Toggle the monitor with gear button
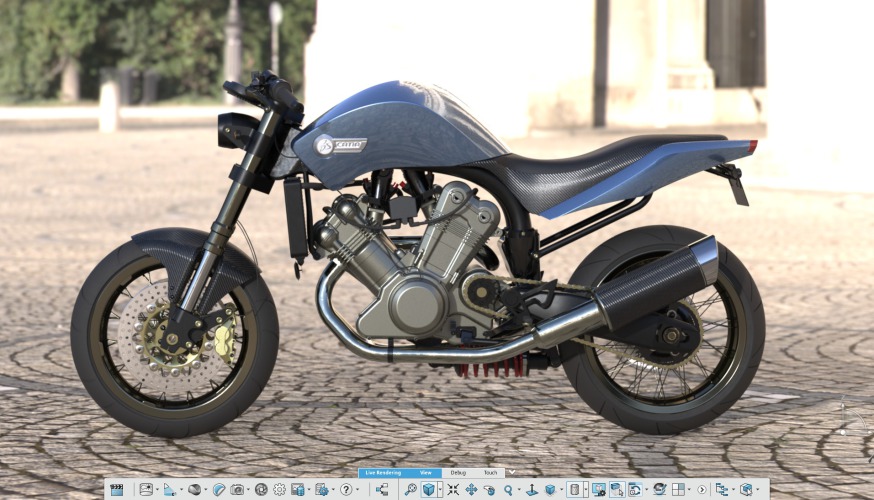The width and height of the screenshot is (874, 500). pyautogui.click(x=599, y=490)
